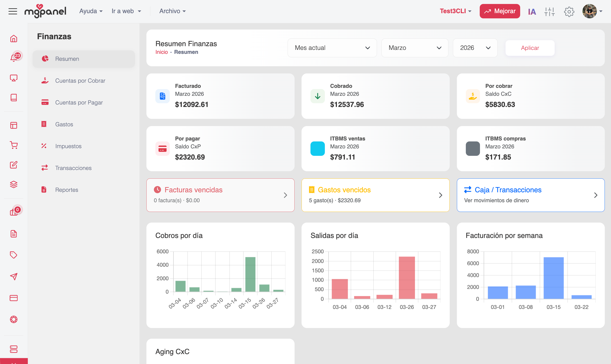Expand the Mes actual period dropdown
This screenshot has width=611, height=364.
(x=332, y=48)
